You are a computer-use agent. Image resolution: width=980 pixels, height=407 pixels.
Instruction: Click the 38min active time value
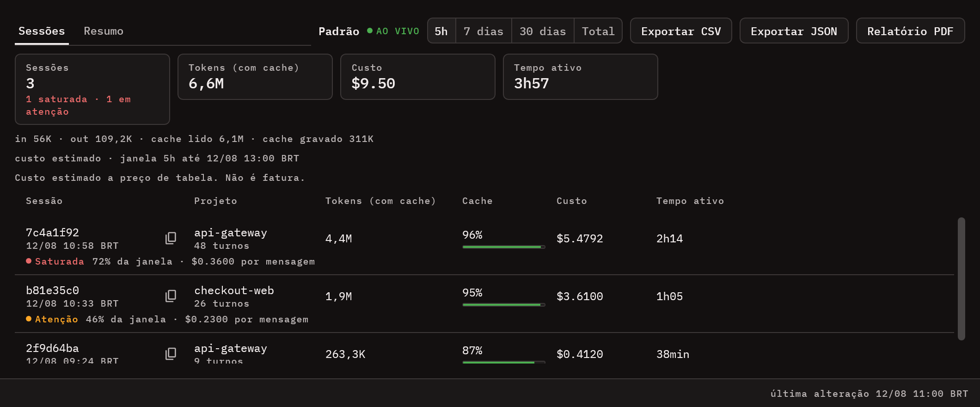[673, 354]
